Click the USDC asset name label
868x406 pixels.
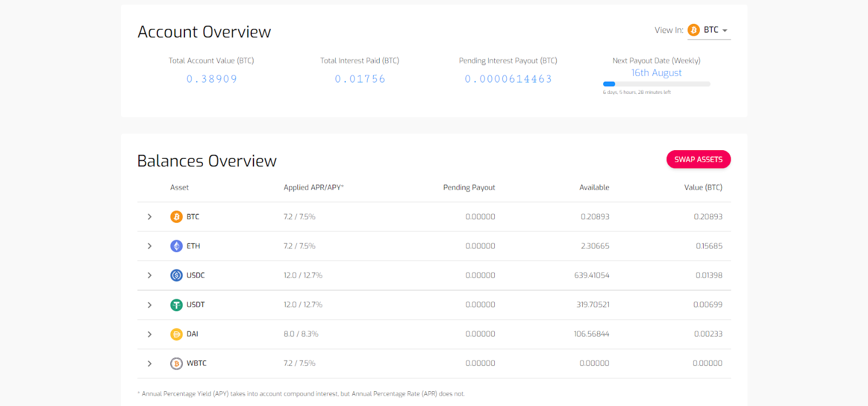coord(196,275)
